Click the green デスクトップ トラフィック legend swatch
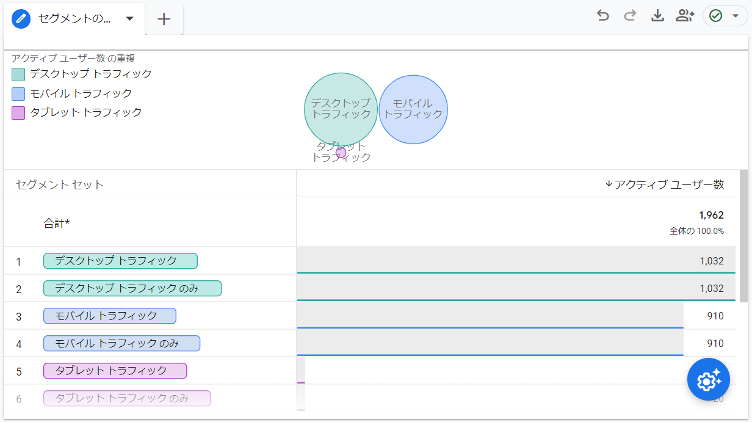This screenshot has height=425, width=755. pos(18,74)
